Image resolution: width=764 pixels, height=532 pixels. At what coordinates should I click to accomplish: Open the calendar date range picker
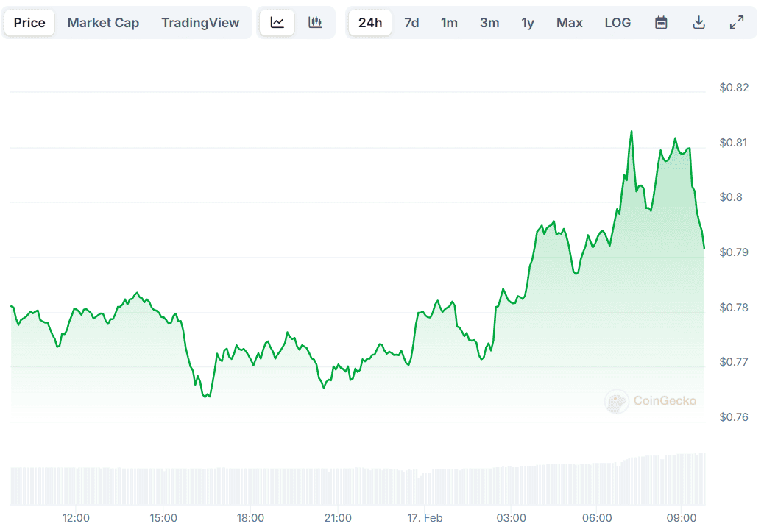click(661, 23)
